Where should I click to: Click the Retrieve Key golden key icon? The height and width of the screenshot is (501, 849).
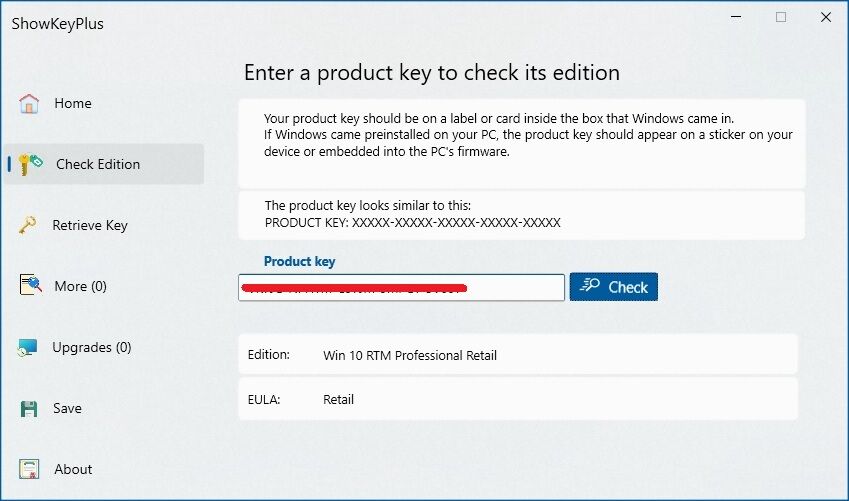pyautogui.click(x=28, y=225)
